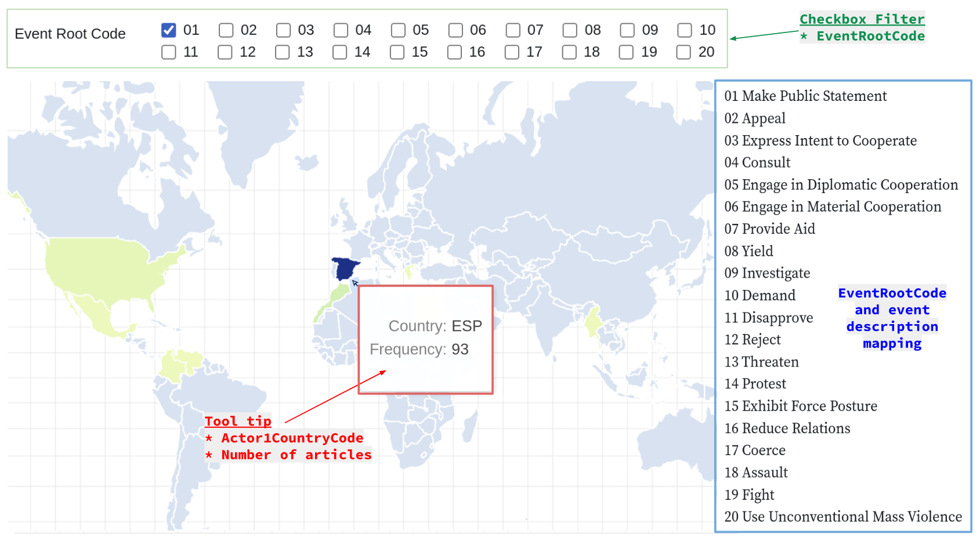Uncheck the 01 Event Root Code checkbox

[168, 30]
